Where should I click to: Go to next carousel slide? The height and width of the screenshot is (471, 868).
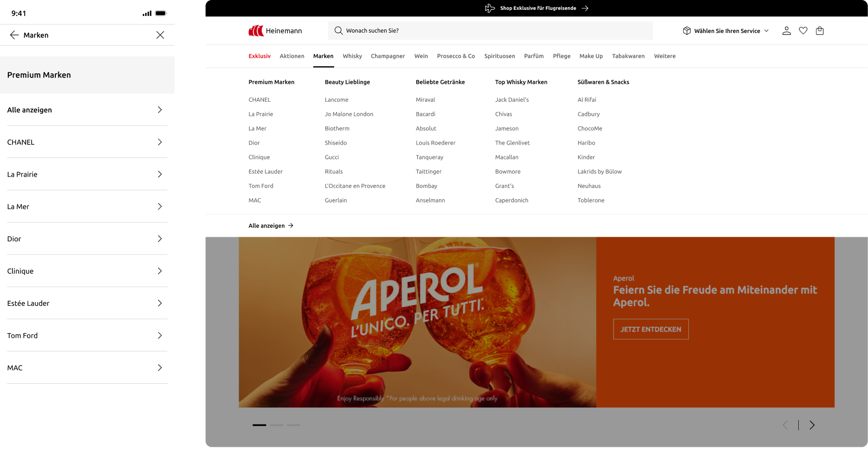coord(812,425)
